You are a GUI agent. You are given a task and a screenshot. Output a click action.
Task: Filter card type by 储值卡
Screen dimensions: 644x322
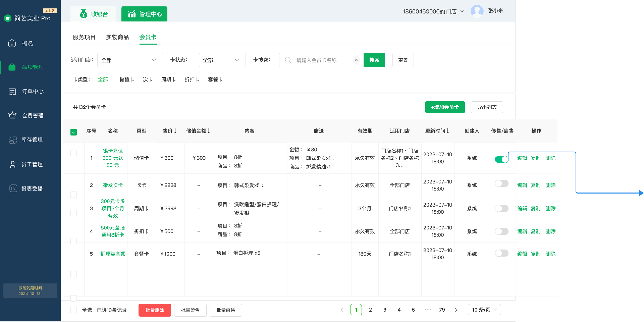[x=127, y=79]
